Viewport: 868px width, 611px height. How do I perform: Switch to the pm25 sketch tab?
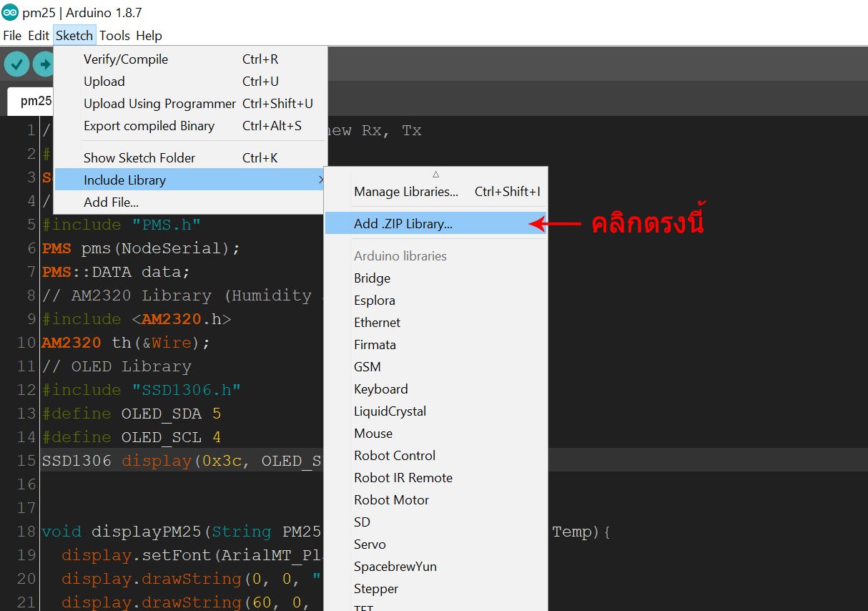pyautogui.click(x=30, y=101)
